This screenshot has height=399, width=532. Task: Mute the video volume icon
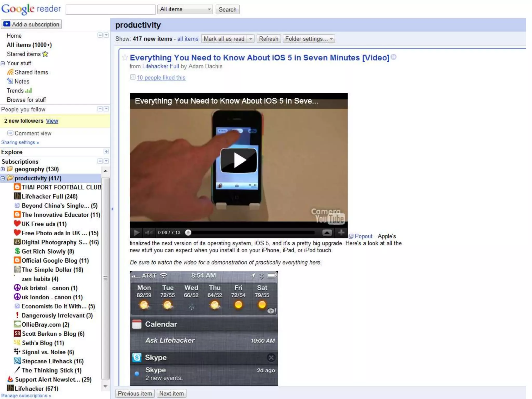pyautogui.click(x=149, y=232)
